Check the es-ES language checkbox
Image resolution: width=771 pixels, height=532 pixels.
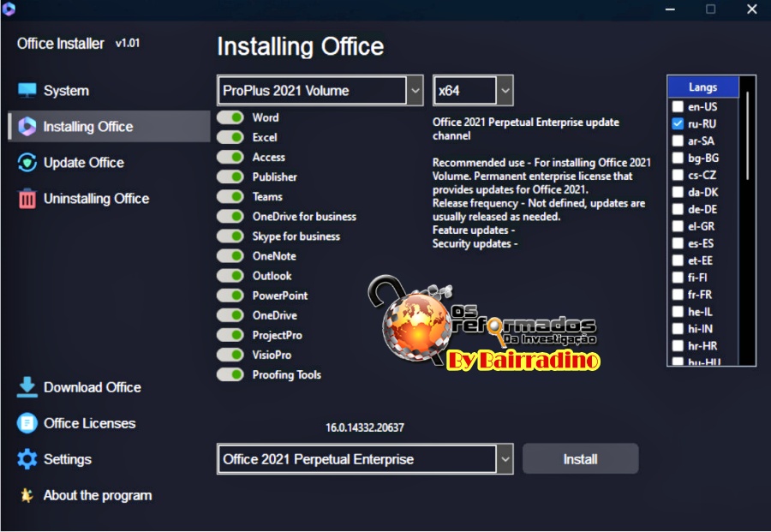(678, 243)
